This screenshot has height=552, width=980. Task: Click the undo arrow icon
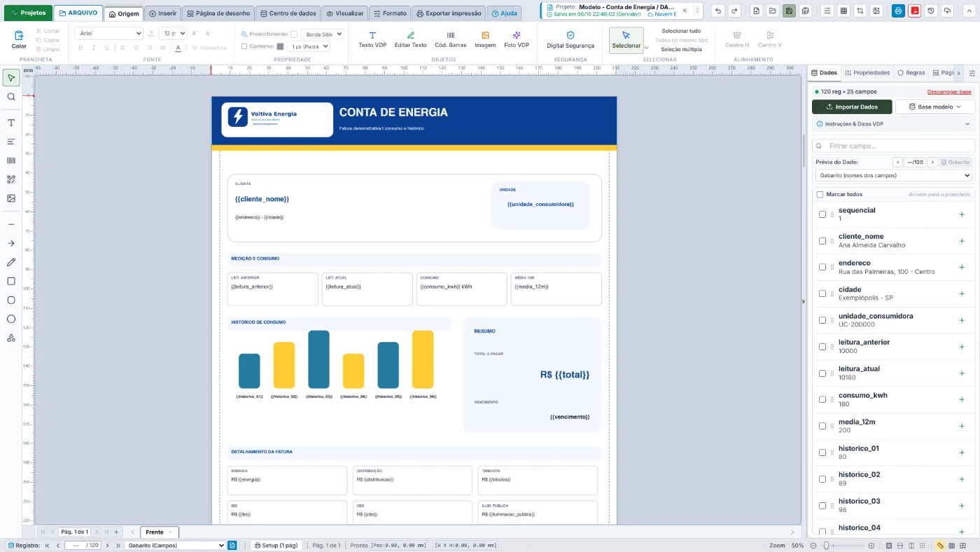718,11
